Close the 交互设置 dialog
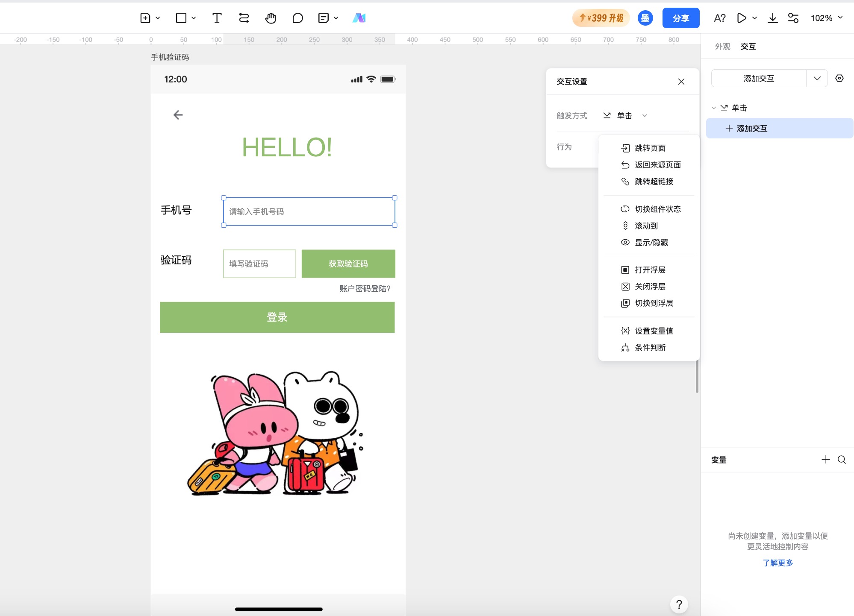 click(681, 81)
